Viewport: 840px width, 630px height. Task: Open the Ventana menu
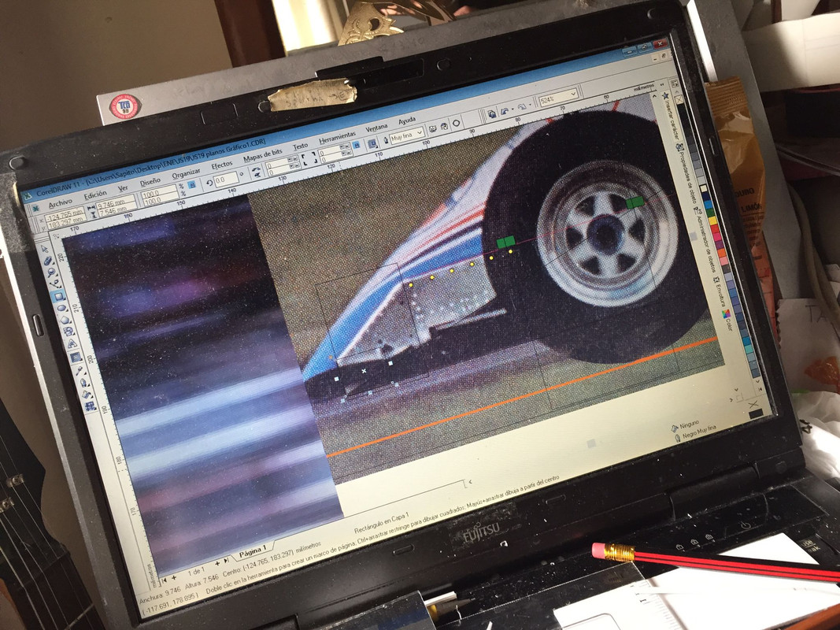pyautogui.click(x=376, y=128)
